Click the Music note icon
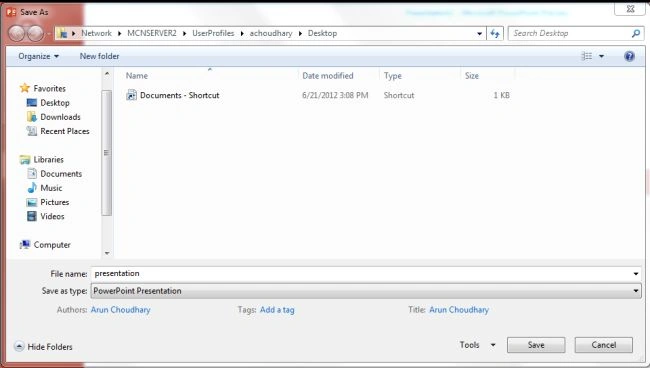The width and height of the screenshot is (650, 368). pos(32,188)
